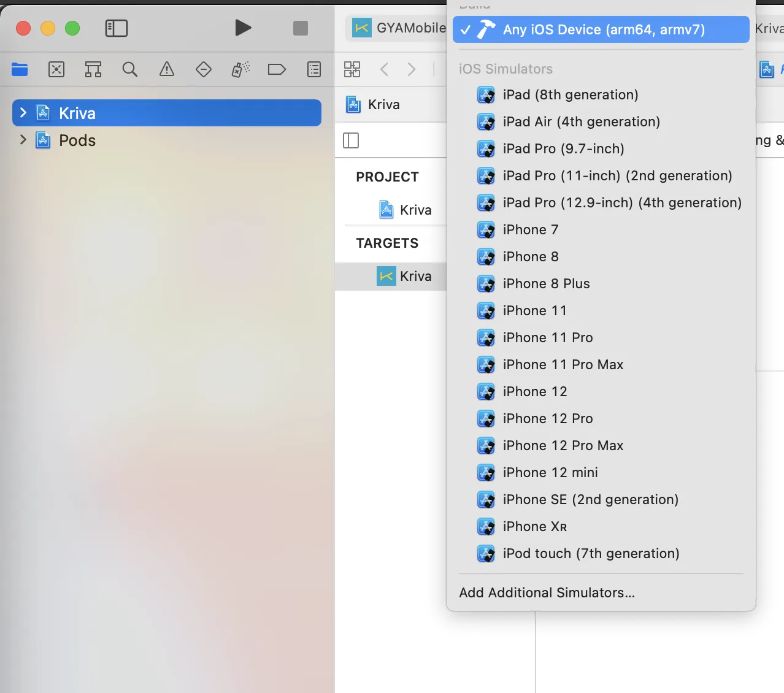
Task: Toggle the navigator sidebar button
Action: (x=117, y=28)
